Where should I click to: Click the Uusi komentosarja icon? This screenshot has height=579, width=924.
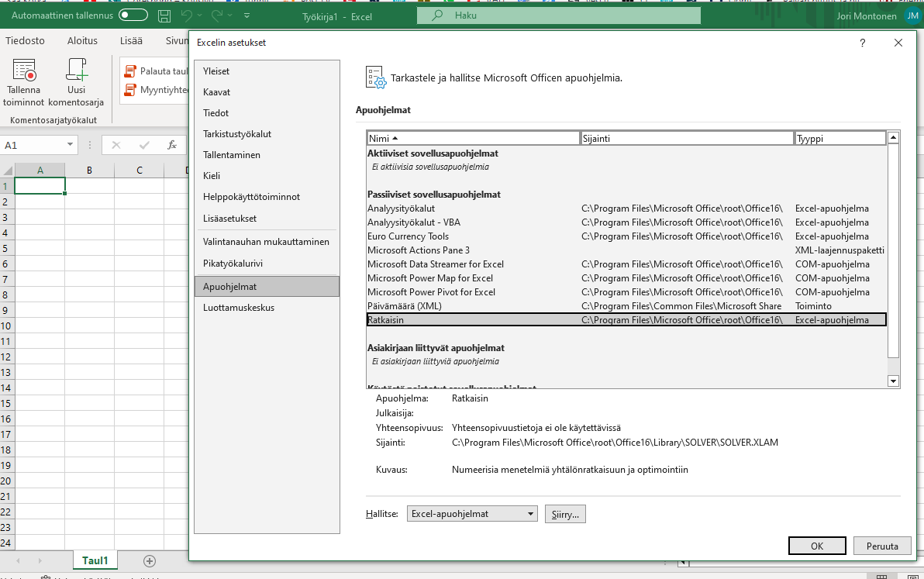click(x=76, y=71)
